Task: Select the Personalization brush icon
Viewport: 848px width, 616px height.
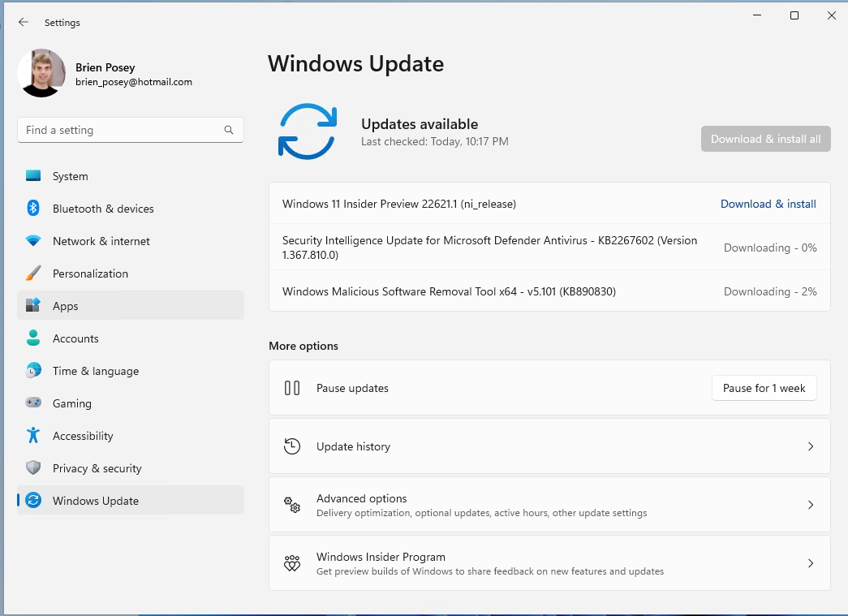Action: tap(33, 274)
